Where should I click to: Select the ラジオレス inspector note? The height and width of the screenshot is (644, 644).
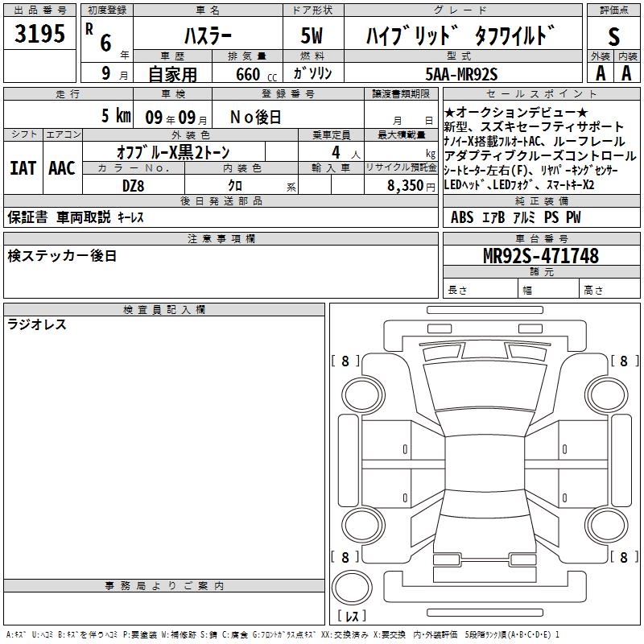coord(37,325)
